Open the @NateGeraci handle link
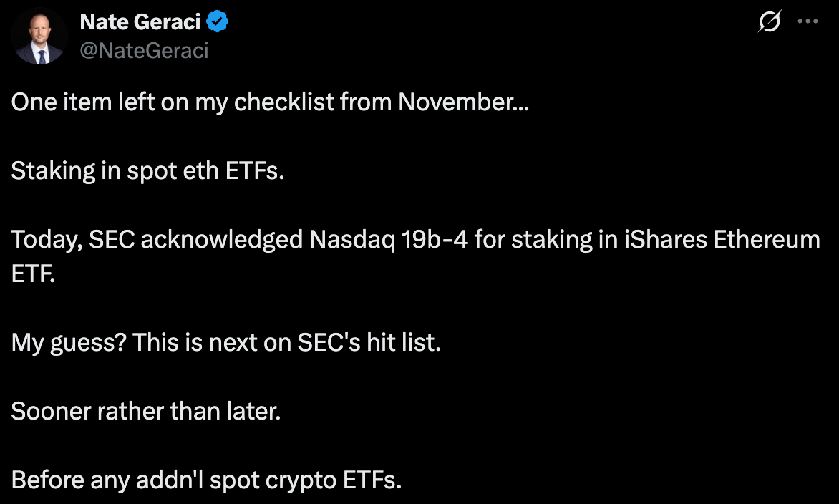This screenshot has width=839, height=504. [144, 51]
